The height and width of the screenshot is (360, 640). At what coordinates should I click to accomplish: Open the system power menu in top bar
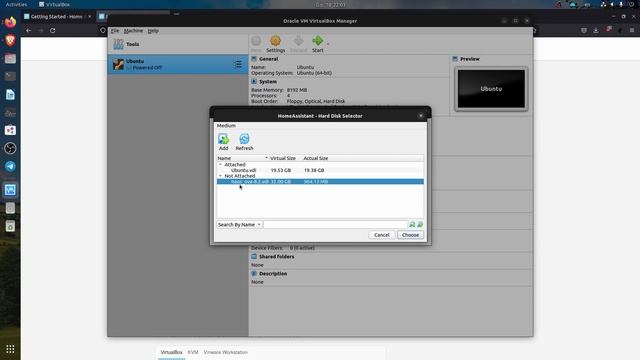point(631,4)
